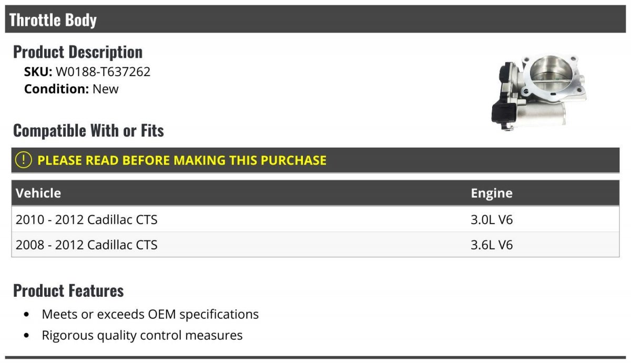This screenshot has height=364, width=631.
Task: Click the bullet point before Rigorous quality
Action: point(27,336)
